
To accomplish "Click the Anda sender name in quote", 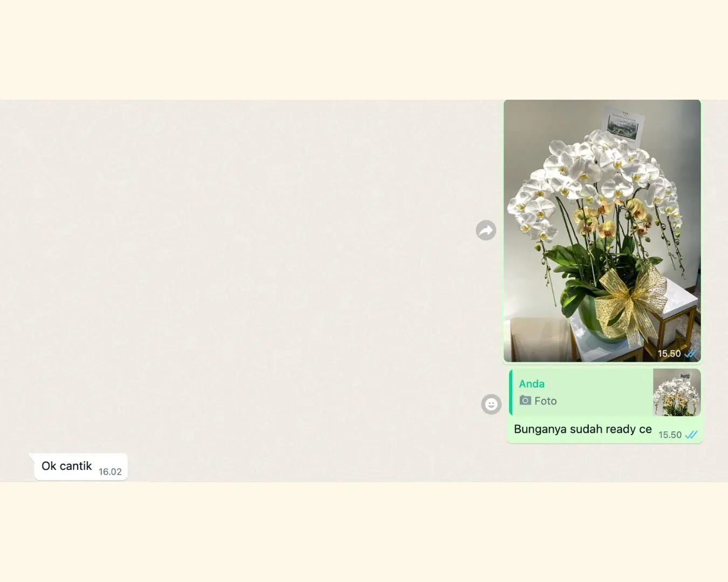I will tap(531, 384).
